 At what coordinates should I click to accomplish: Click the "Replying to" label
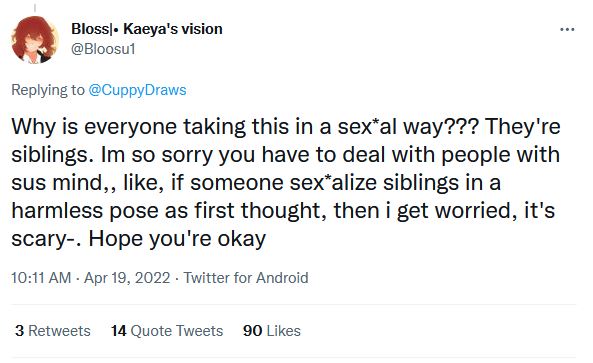48,90
